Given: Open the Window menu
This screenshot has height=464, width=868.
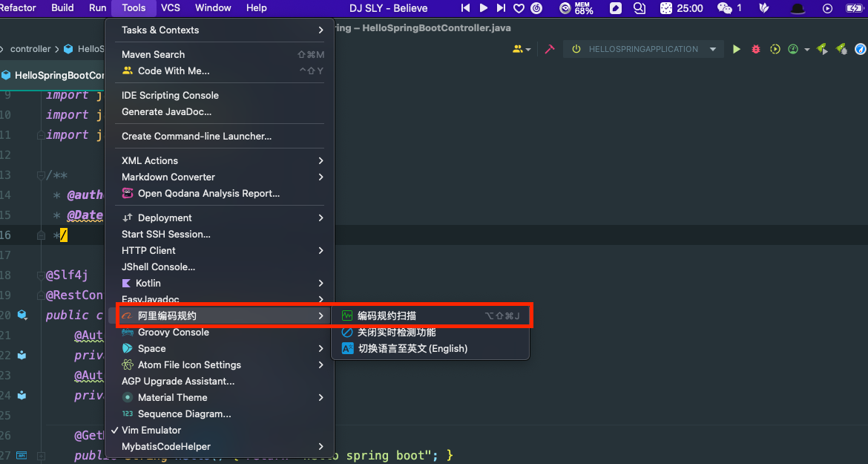Looking at the screenshot, I should (x=213, y=7).
